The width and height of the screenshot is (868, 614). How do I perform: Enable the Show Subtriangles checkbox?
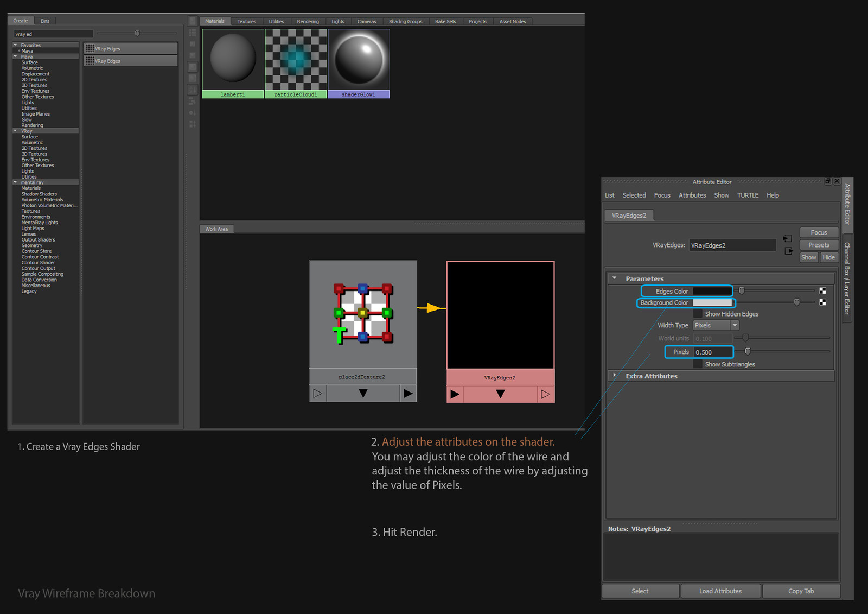point(698,364)
